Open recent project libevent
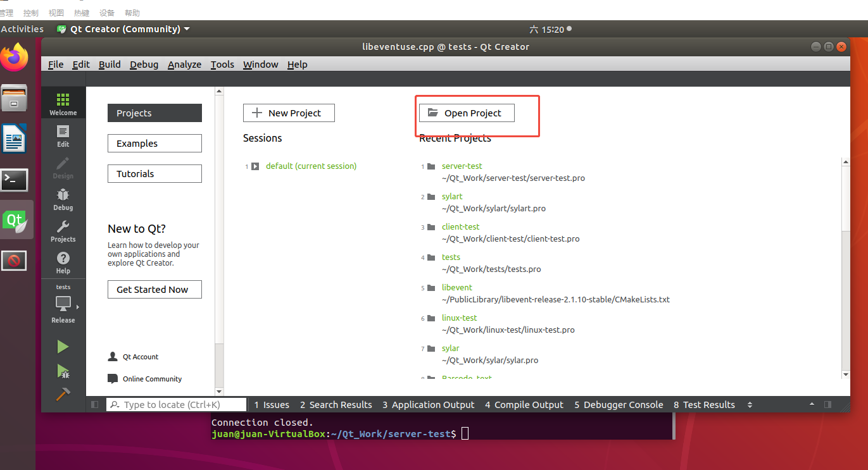Screen dimensions: 868x470 (x=457, y=288)
